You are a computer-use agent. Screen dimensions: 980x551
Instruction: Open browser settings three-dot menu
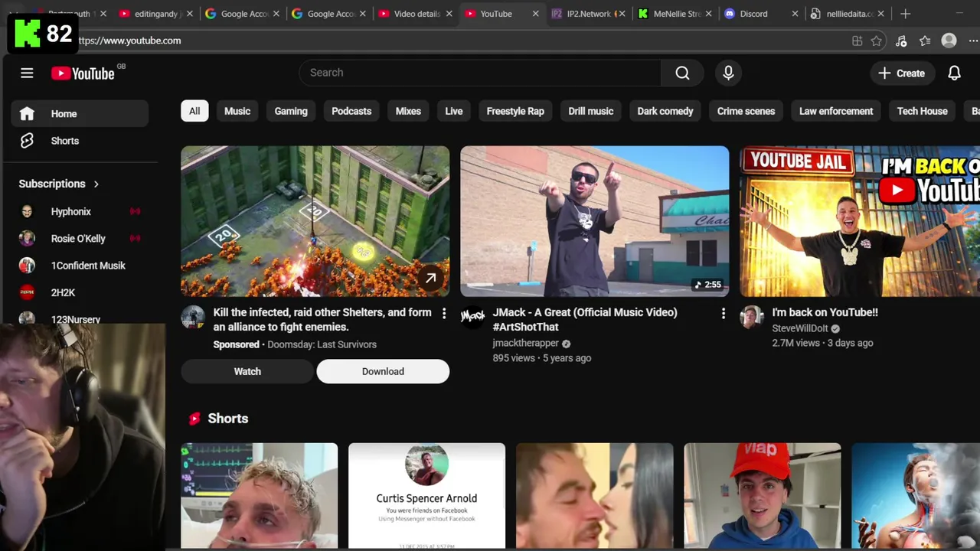pos(973,41)
